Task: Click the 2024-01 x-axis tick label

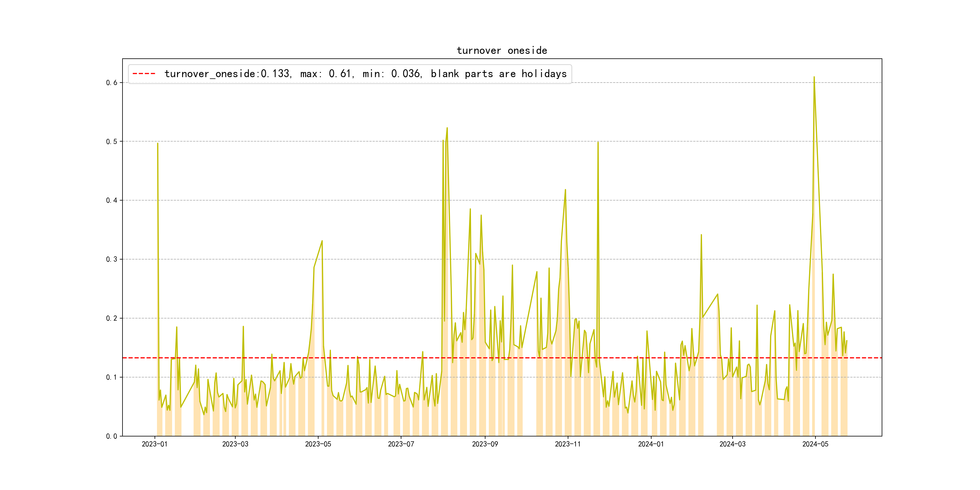Action: pos(651,444)
